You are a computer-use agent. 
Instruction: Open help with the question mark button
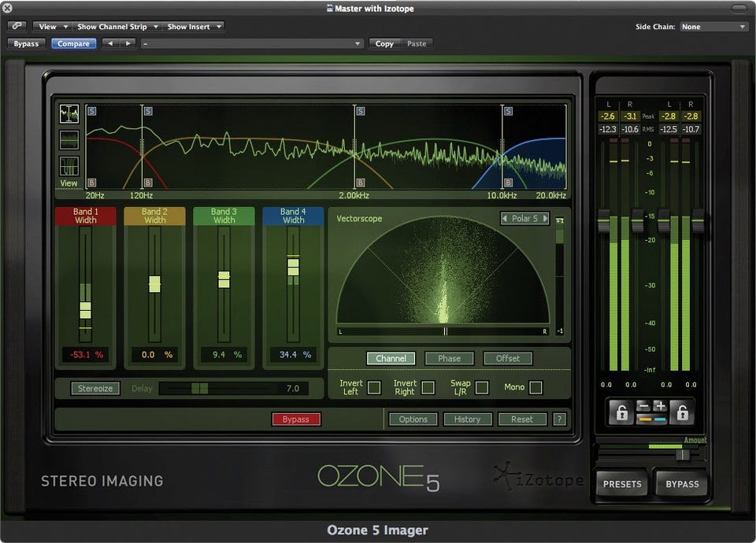click(559, 419)
